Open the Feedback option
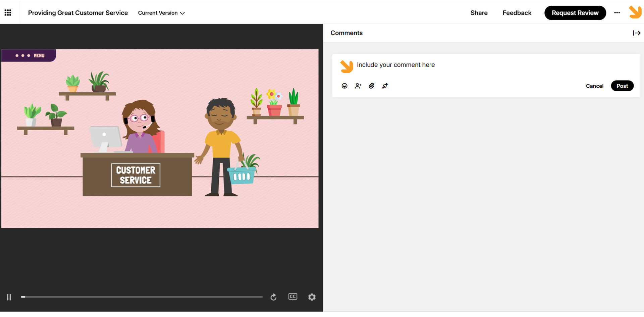This screenshot has height=317, width=644. 517,13
